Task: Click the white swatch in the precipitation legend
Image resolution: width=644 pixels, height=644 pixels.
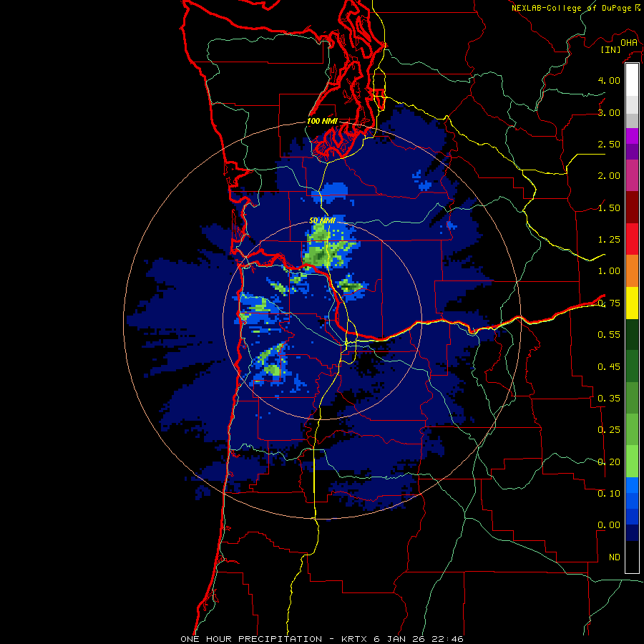Action: 632,80
